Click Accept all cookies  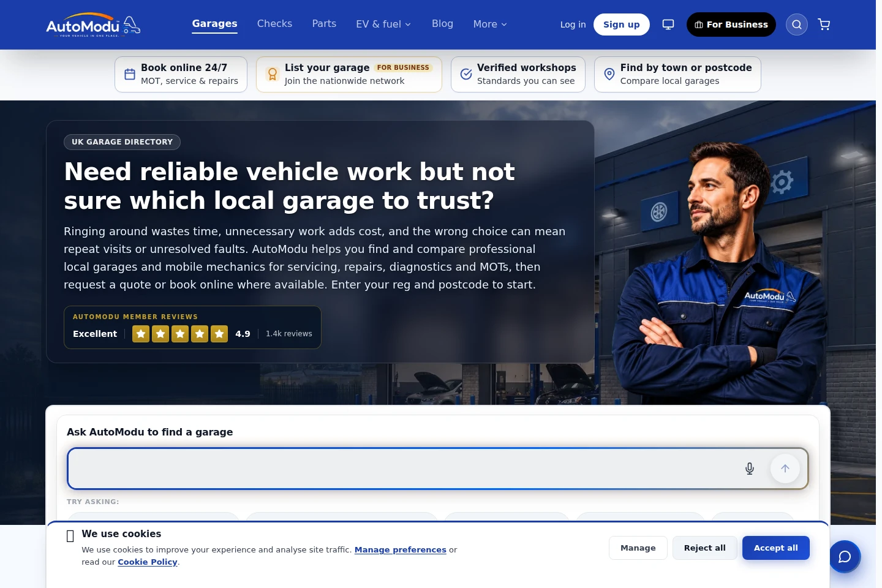click(x=776, y=548)
